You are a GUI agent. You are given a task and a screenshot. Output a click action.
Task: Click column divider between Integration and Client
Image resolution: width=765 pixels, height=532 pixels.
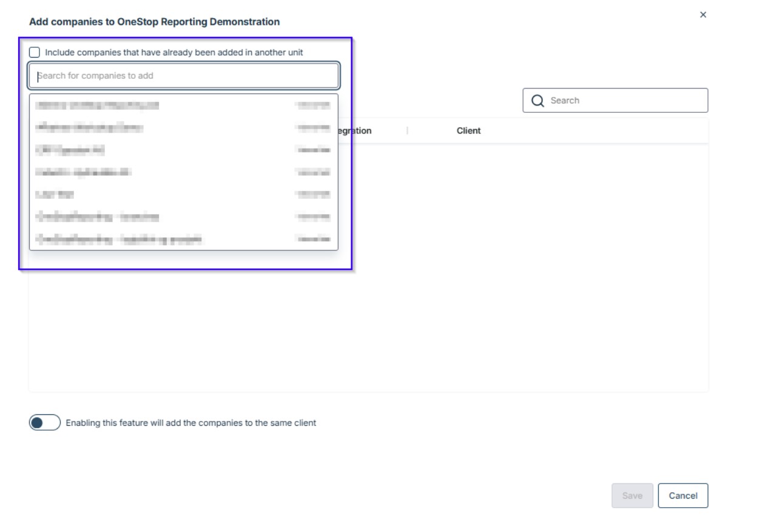click(x=407, y=131)
